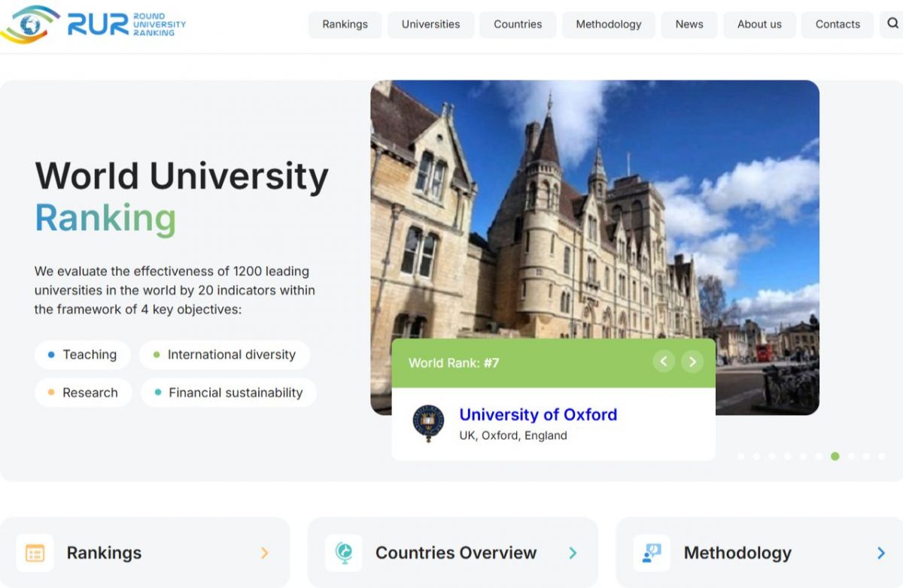Image resolution: width=903 pixels, height=588 pixels.
Task: Click the Financial sustainability pill
Action: [228, 393]
